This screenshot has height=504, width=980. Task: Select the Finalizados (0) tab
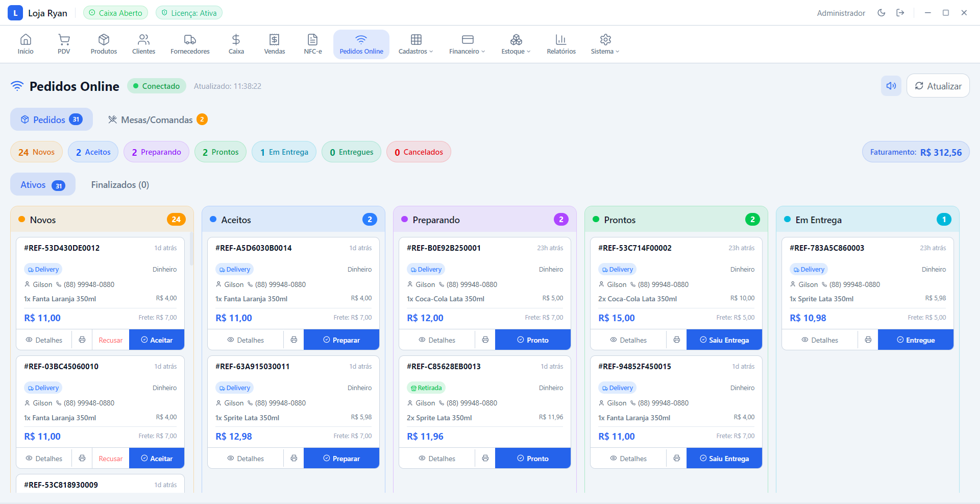point(120,185)
